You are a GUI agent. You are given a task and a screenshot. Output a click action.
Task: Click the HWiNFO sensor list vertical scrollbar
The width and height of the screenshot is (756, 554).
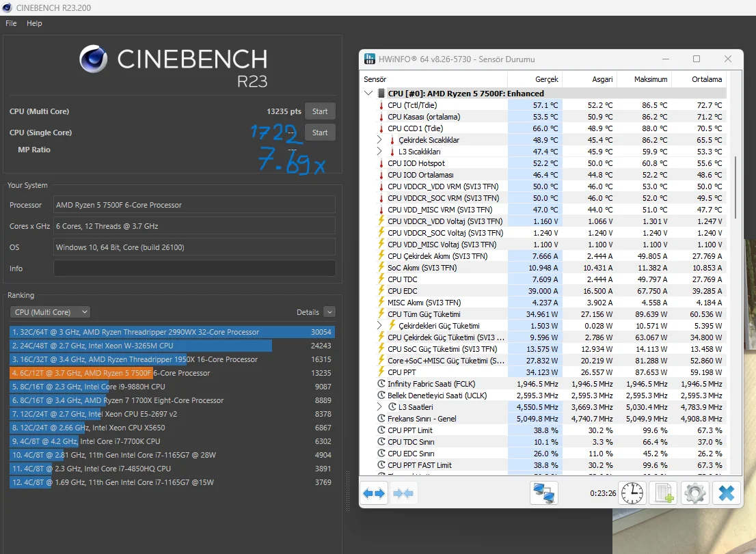735,188
